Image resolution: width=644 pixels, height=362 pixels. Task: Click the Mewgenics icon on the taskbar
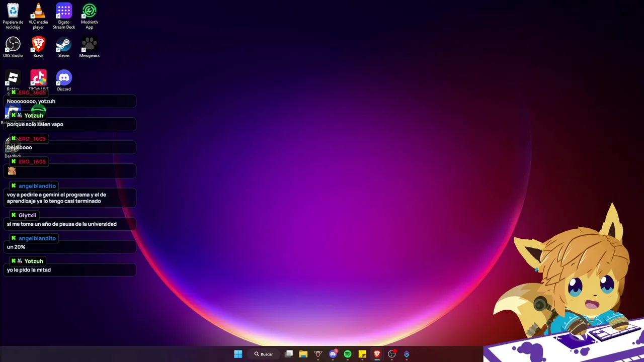[318, 354]
